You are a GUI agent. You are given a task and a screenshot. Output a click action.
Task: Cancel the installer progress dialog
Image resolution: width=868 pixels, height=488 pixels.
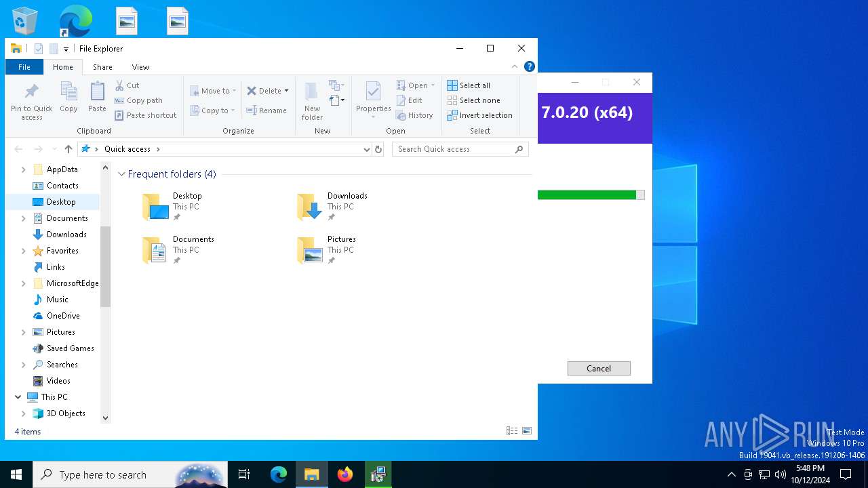pos(599,368)
